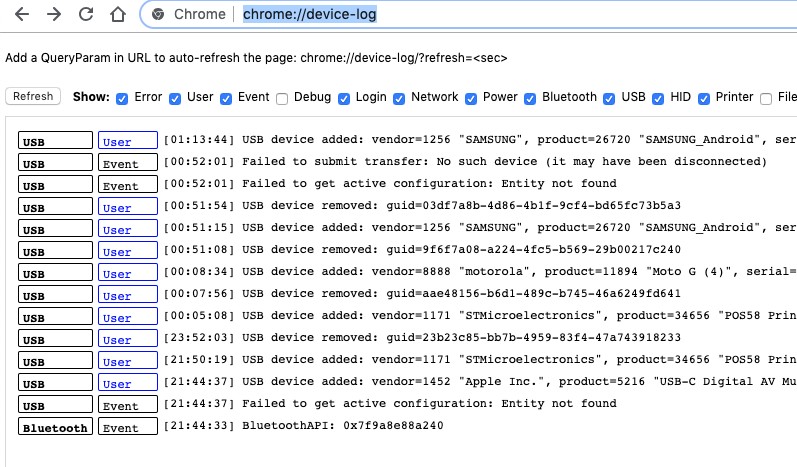
Task: Toggle the Printer checkbox
Action: pyautogui.click(x=704, y=99)
